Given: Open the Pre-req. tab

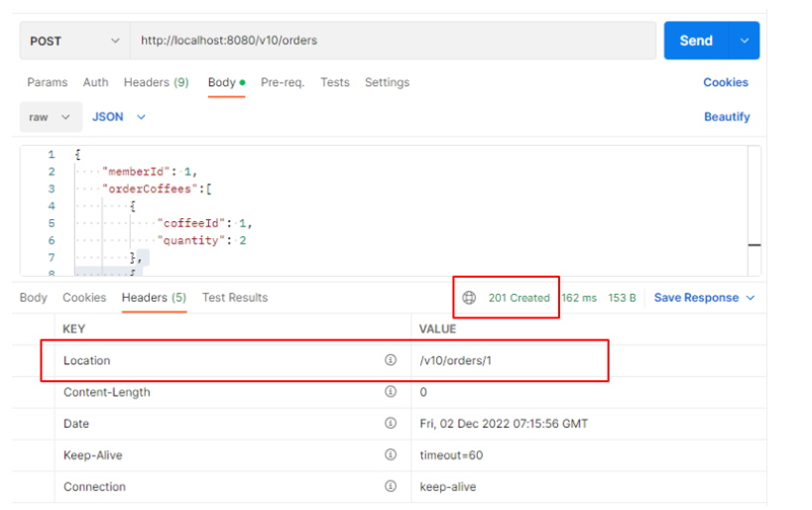Looking at the screenshot, I should [x=283, y=82].
